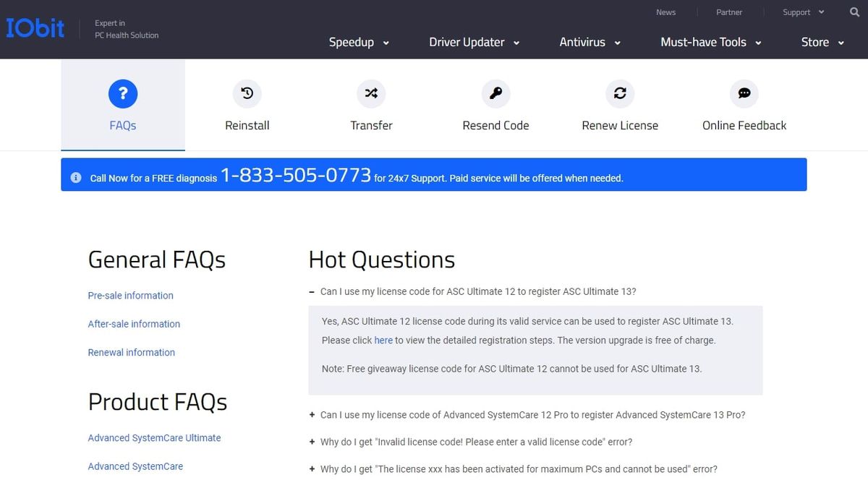This screenshot has width=868, height=488.
Task: Click the search magnifier icon
Action: coord(854,12)
